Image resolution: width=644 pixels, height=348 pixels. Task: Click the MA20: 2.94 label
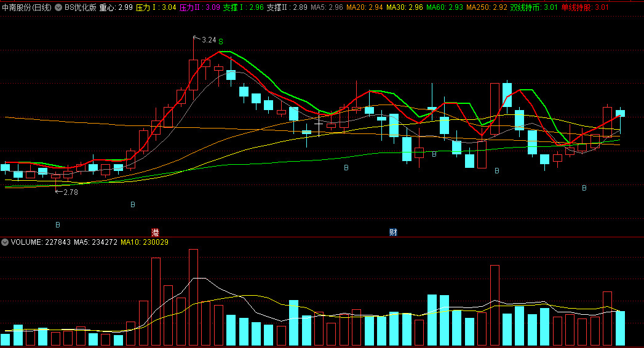tap(365, 7)
